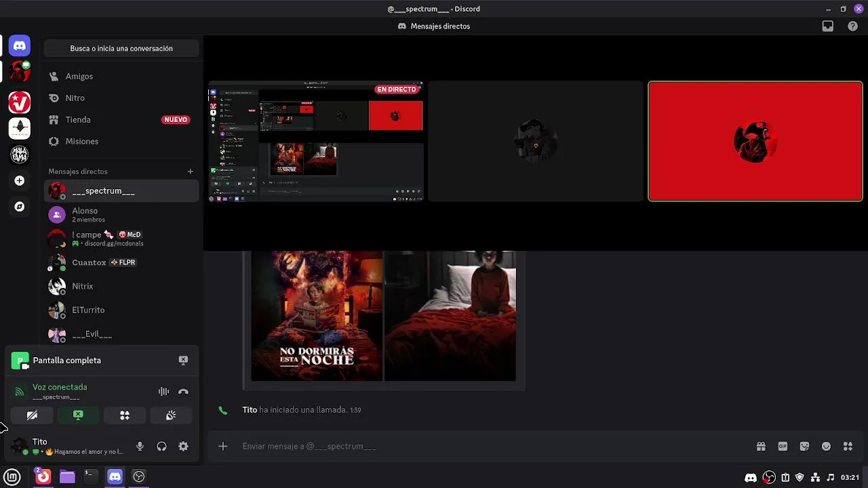
Task: Open activities button in the voice panel
Action: (125, 415)
